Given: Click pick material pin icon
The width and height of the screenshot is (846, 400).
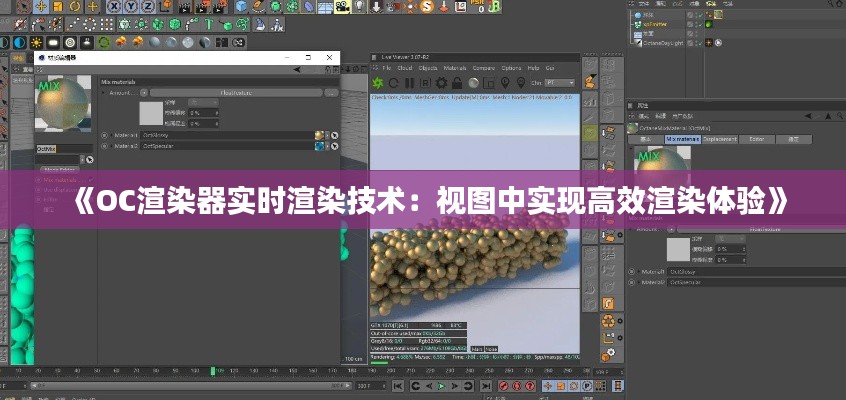Looking at the screenshot, I should click(521, 83).
